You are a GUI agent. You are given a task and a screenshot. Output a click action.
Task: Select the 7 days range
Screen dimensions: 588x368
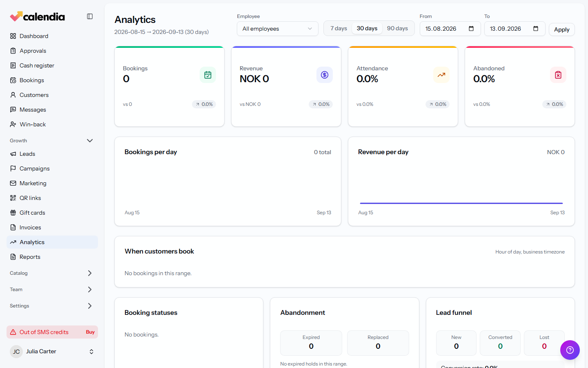(x=339, y=29)
